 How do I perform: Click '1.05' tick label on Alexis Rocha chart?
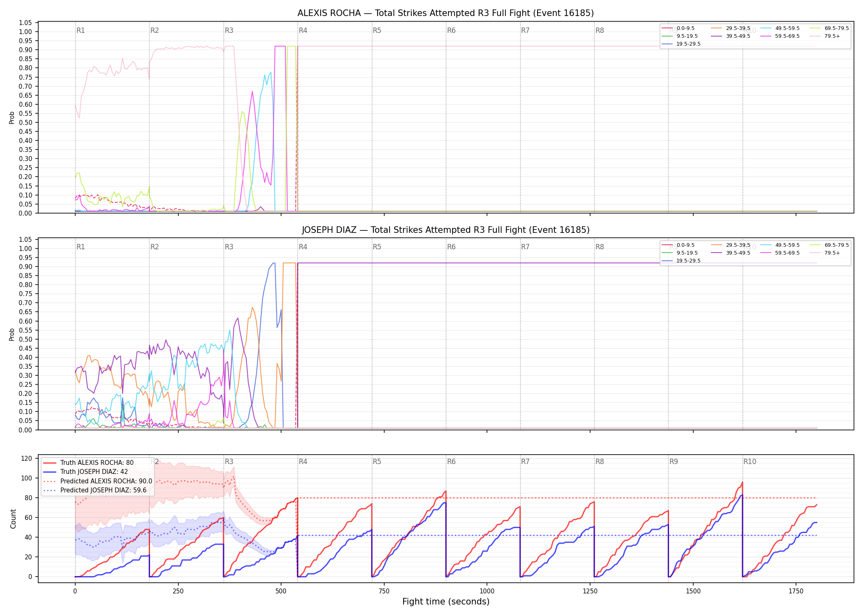tap(25, 23)
